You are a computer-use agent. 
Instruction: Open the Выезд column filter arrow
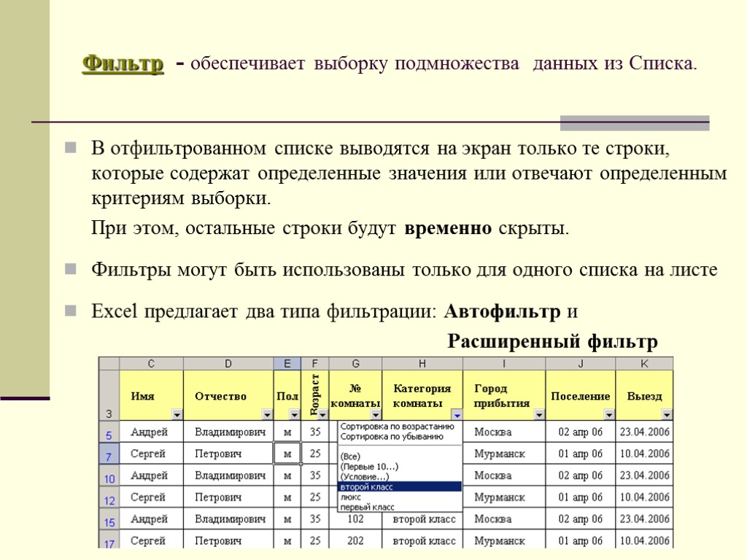(x=667, y=414)
